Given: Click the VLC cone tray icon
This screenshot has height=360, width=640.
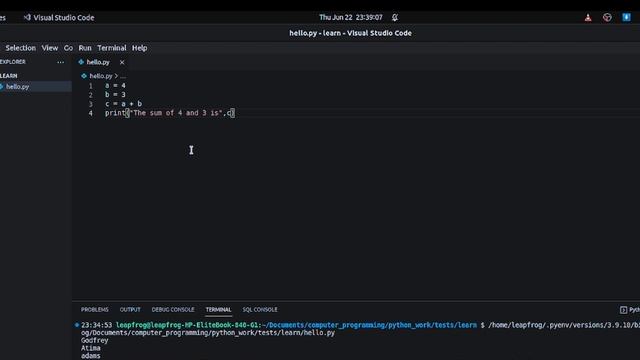Looking at the screenshot, I should pos(588,18).
